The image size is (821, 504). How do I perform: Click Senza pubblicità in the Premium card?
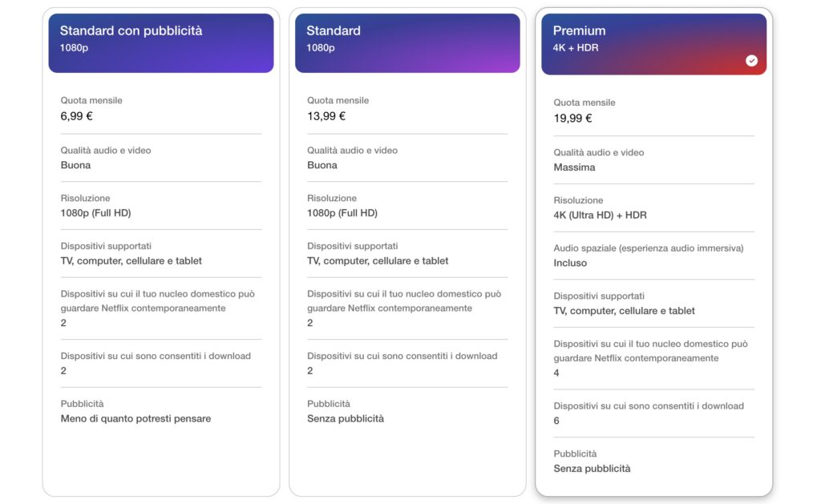pos(592,469)
